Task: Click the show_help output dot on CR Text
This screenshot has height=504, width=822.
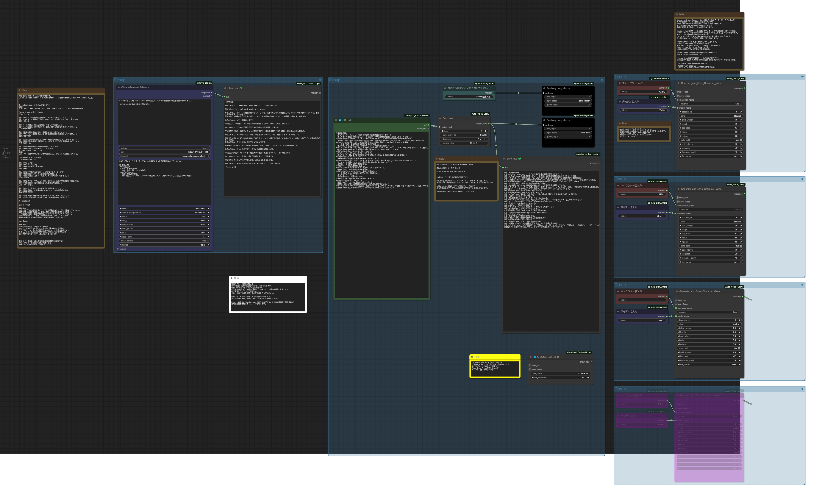Action: click(429, 128)
